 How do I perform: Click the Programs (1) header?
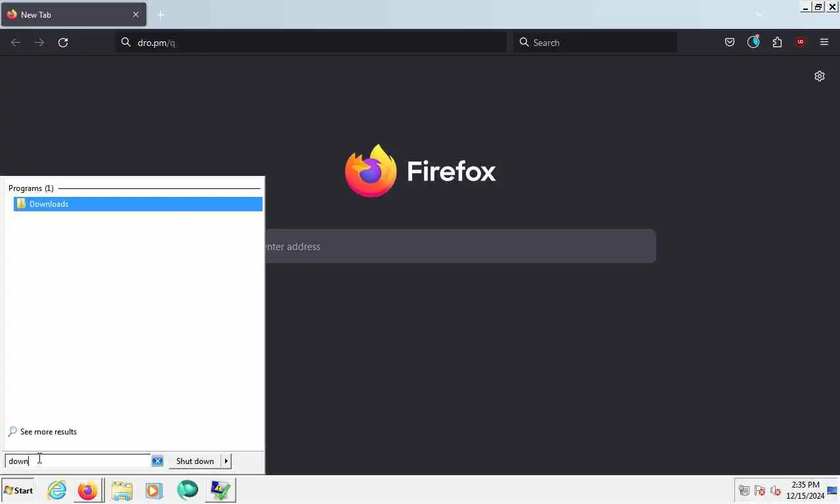tap(31, 188)
